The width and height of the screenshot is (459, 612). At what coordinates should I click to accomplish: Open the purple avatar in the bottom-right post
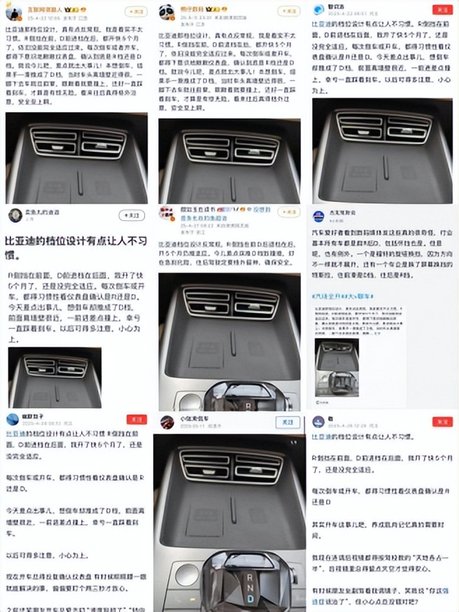click(318, 422)
